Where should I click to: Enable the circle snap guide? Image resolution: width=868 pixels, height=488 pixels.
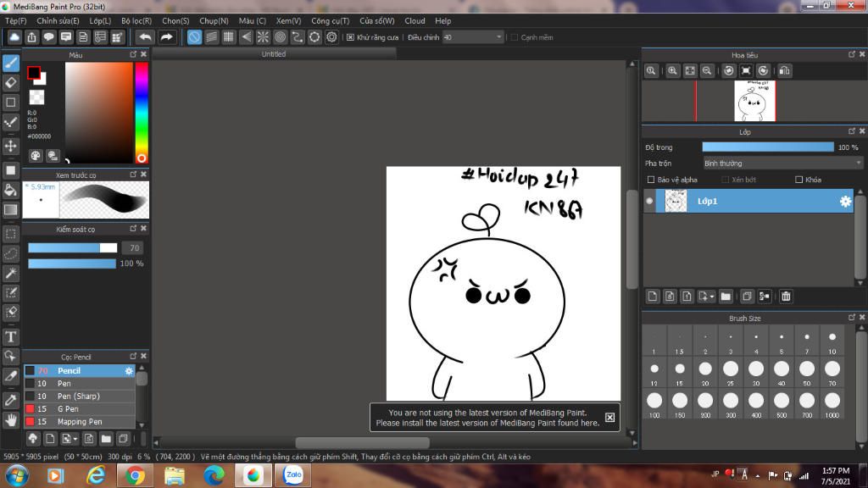click(x=280, y=37)
